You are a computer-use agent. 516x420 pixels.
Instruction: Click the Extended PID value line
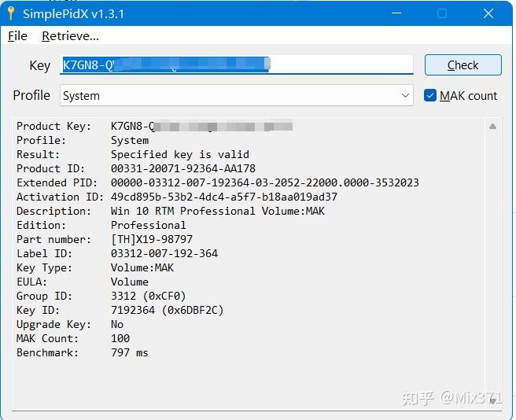[x=264, y=182]
